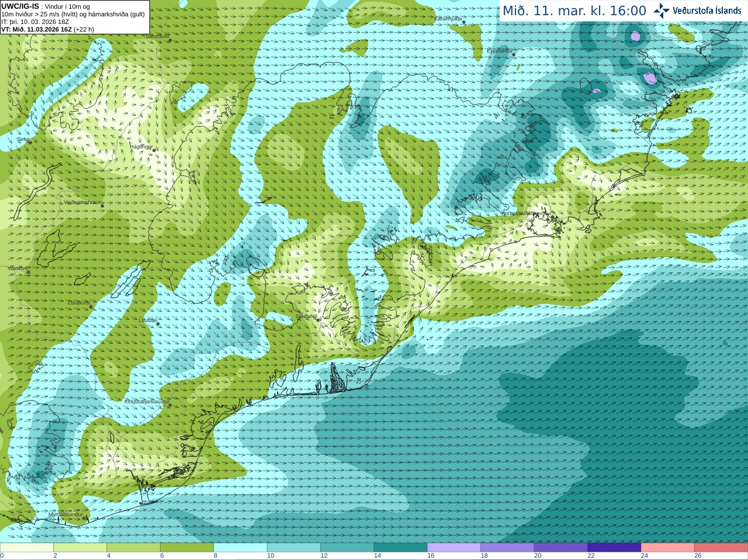Select the Skaftafell station label
Screen dimensions: 748x560
click(306, 316)
